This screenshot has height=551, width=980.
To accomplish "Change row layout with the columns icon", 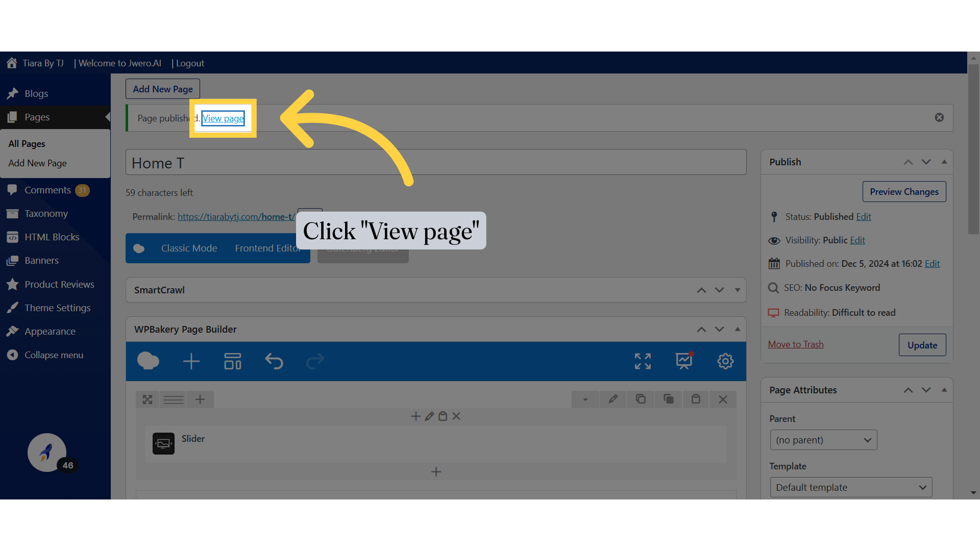I will point(174,399).
